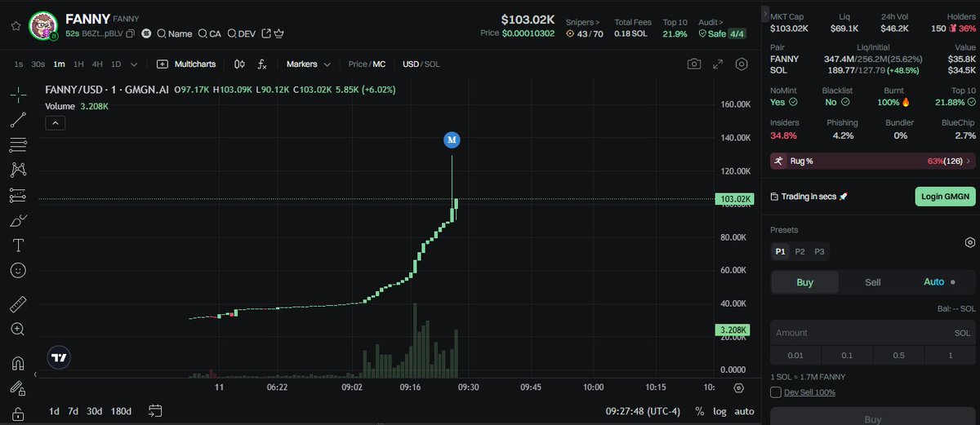
Task: Open the emoji/icons drawing tool
Action: 18,269
